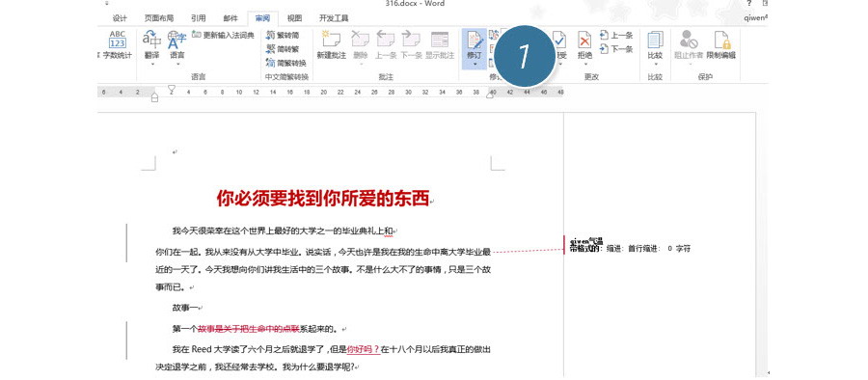Select the 审阅 tab
The width and height of the screenshot is (868, 380).
[x=262, y=18]
